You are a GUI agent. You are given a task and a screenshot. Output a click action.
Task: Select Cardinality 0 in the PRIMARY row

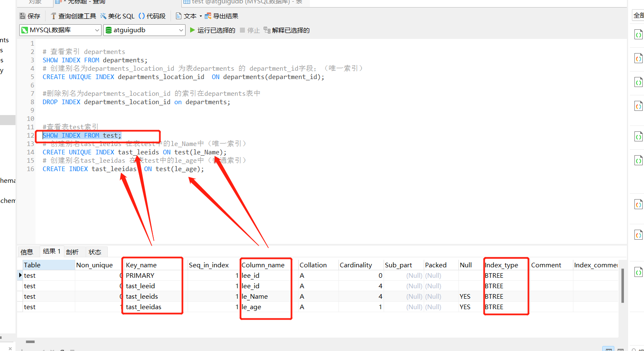pyautogui.click(x=361, y=275)
